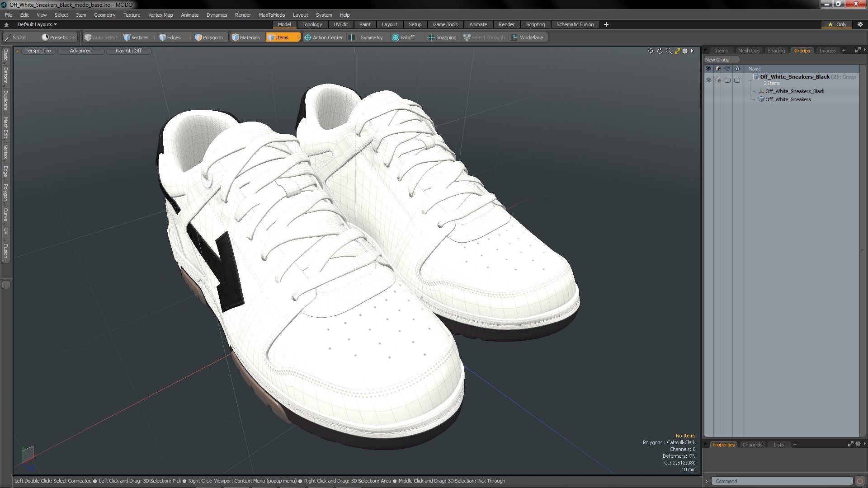868x488 pixels.
Task: Toggle Snapping
Action: click(442, 38)
